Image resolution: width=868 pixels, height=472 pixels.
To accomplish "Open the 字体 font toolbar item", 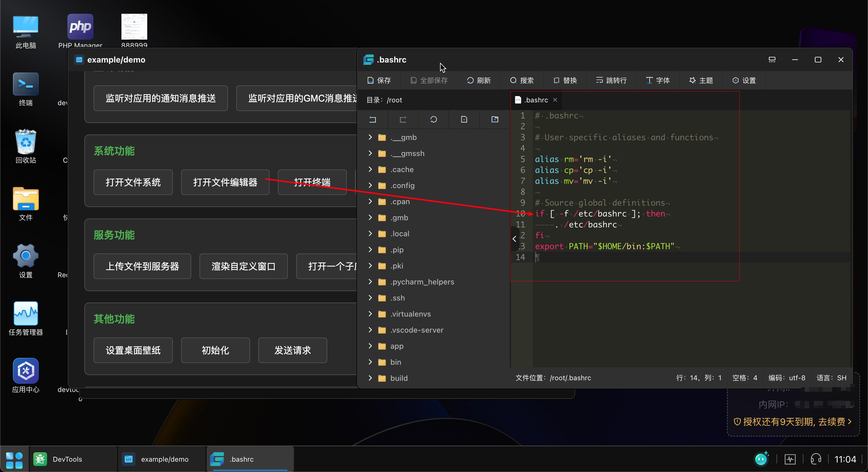I will click(658, 81).
